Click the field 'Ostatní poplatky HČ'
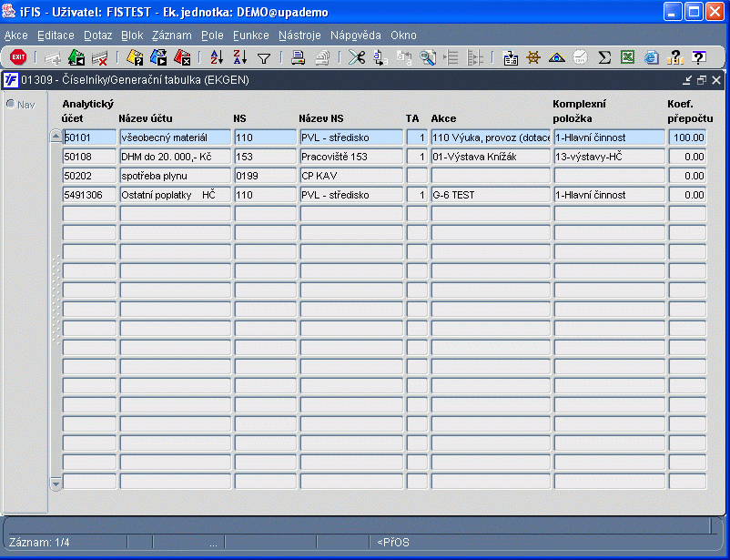Viewport: 730px width, 560px height. click(x=176, y=195)
